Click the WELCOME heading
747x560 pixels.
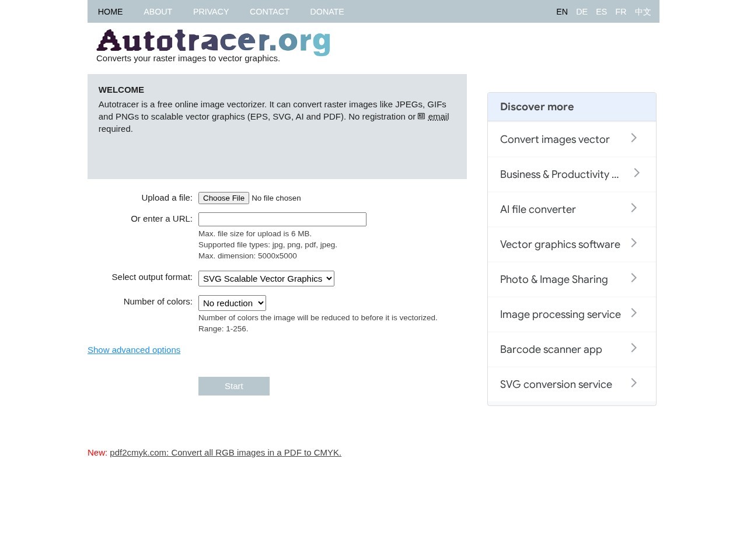[x=121, y=90]
